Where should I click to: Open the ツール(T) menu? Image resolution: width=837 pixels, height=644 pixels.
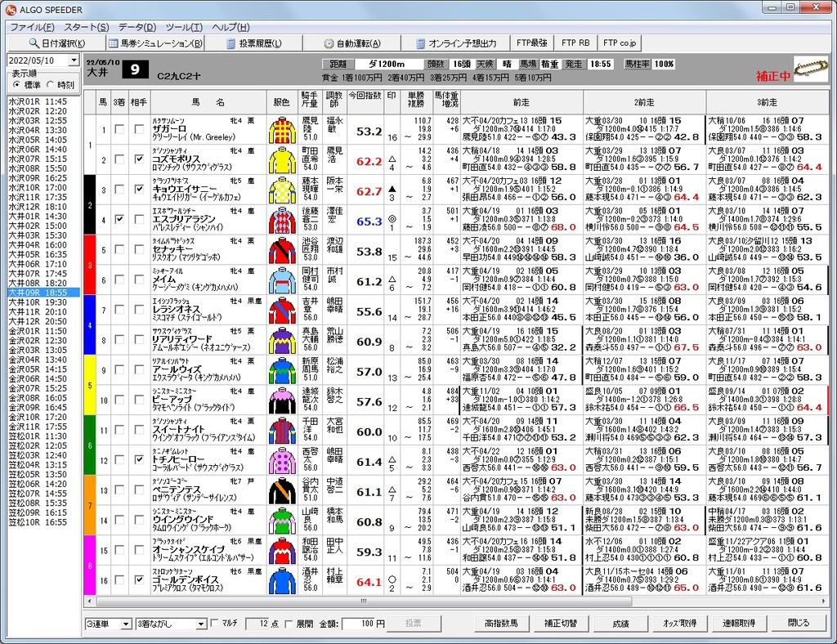[184, 27]
